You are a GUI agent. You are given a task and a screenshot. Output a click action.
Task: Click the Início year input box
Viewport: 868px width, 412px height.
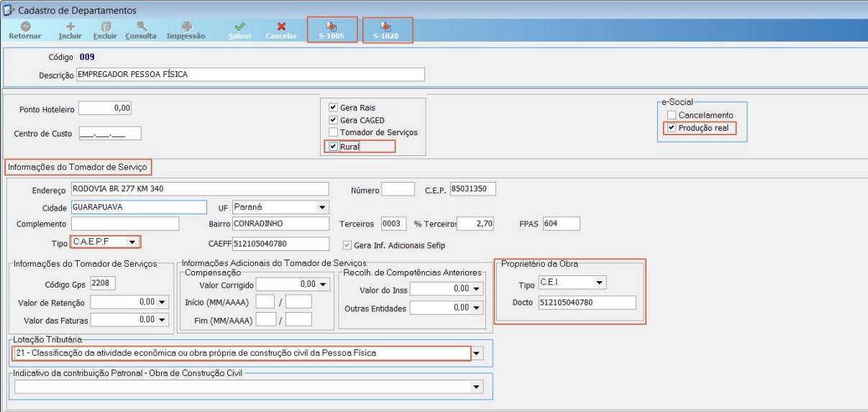pos(298,302)
